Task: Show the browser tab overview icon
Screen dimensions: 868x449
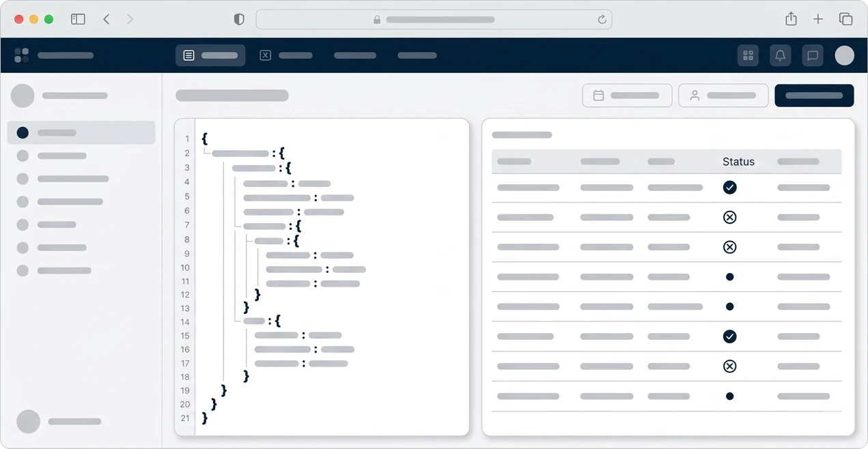Action: coord(845,19)
